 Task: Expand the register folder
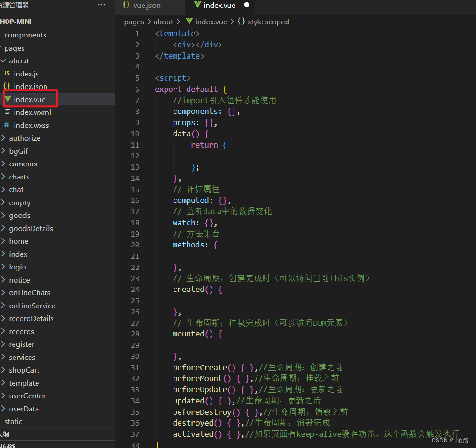point(3,344)
